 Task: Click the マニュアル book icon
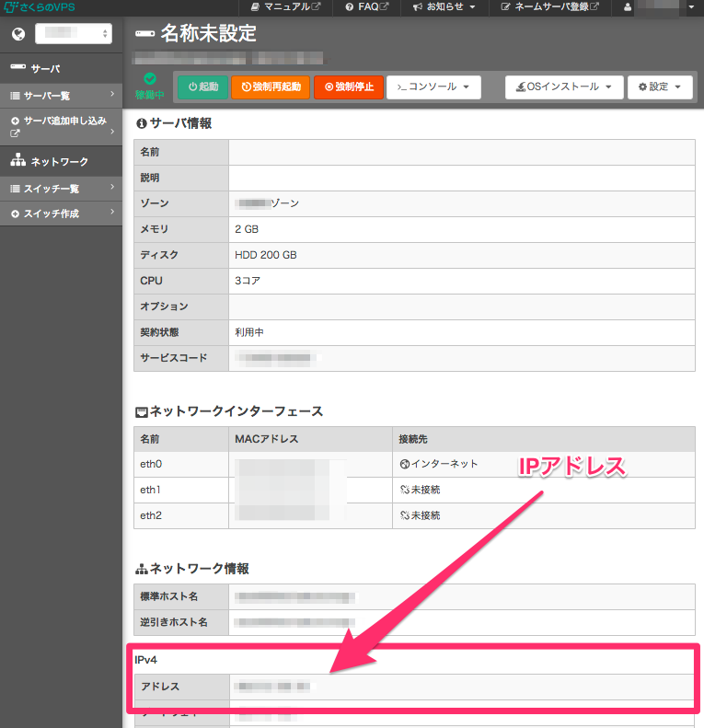click(x=255, y=7)
